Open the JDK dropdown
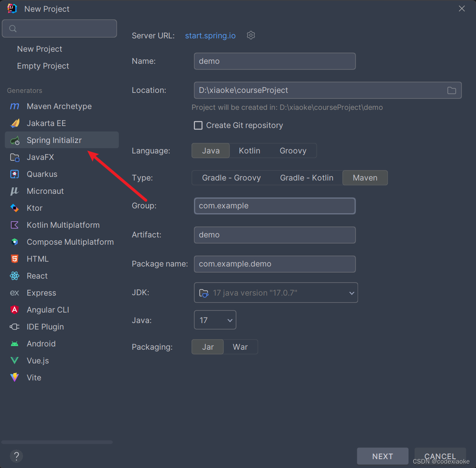Viewport: 476px width, 468px height. click(x=276, y=293)
